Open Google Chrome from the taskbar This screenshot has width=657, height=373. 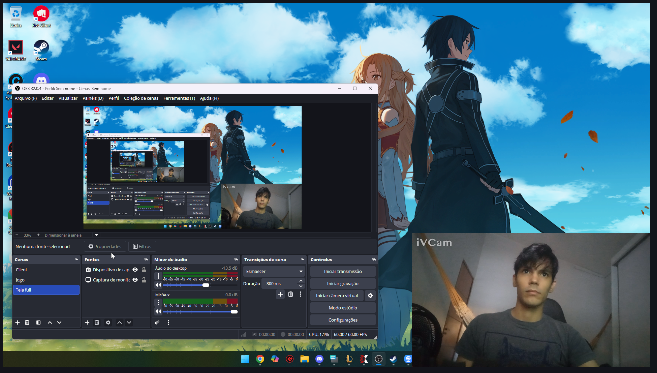(x=260, y=359)
